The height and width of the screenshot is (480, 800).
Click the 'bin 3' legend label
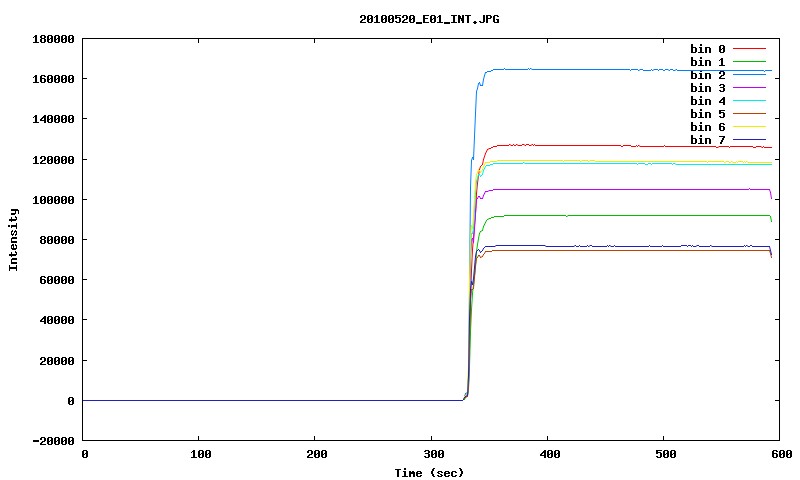(x=707, y=88)
